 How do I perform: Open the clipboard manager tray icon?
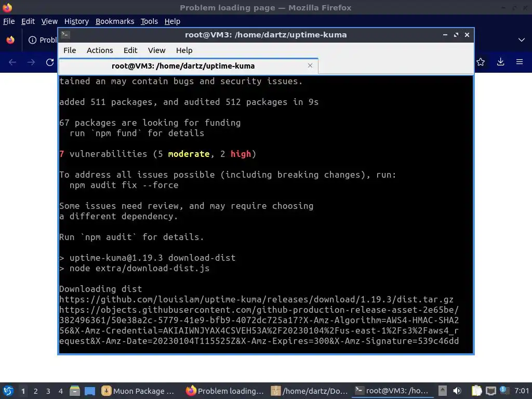pos(477,391)
